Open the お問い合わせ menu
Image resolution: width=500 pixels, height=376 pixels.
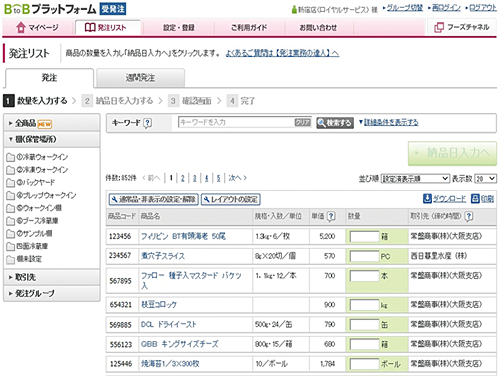pos(318,27)
